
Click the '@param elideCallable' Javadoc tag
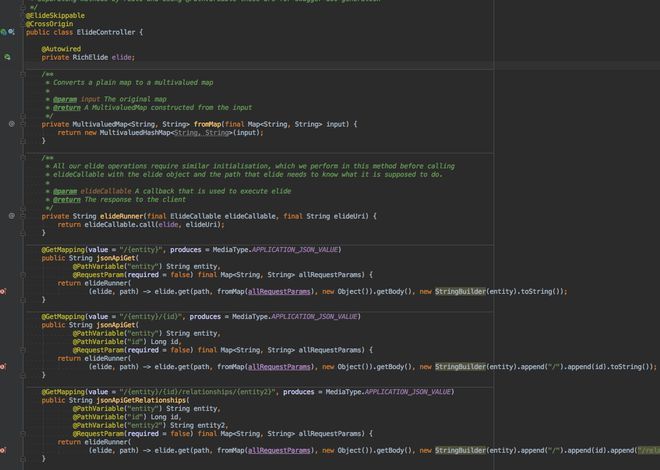point(92,191)
